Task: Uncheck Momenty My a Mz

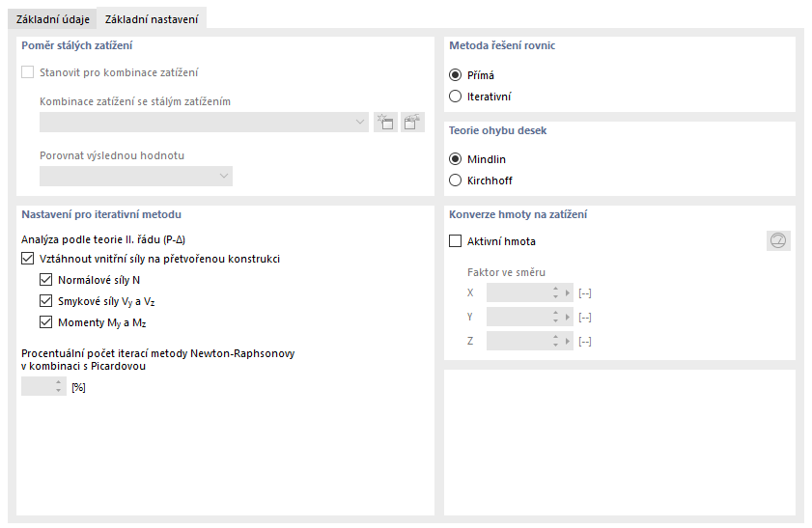Action: click(46, 322)
